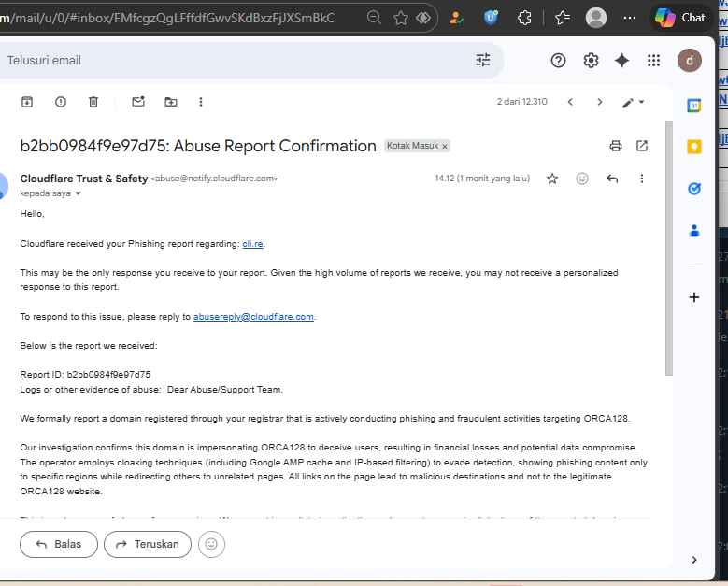
Task: Get add-ons with the plus icon
Action: click(694, 297)
